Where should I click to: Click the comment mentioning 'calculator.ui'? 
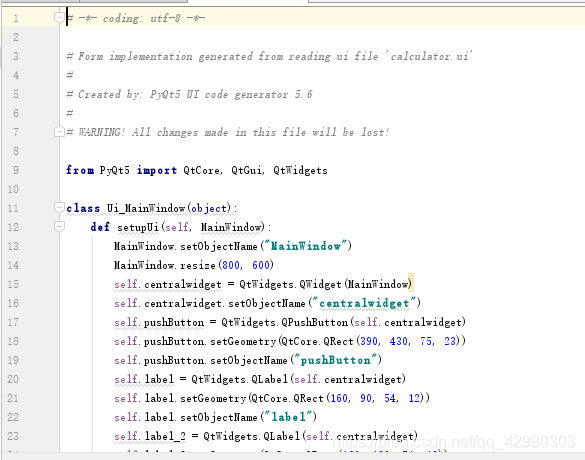tap(269, 56)
